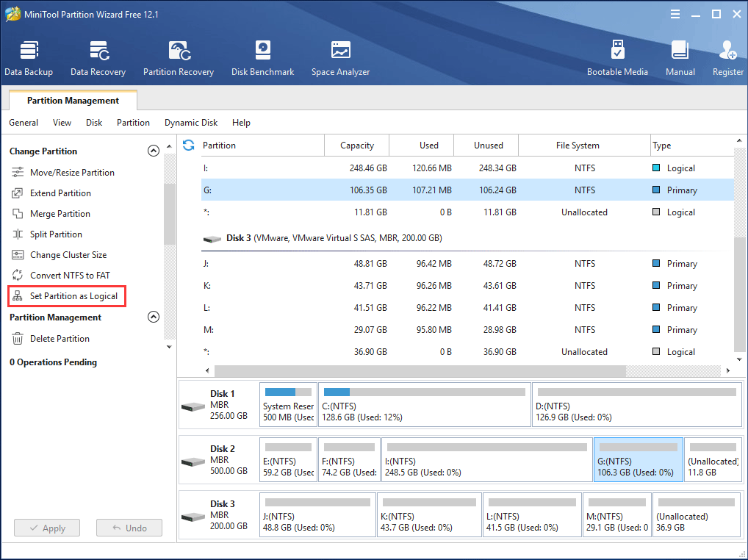Select the D:(NTFS) block on Disk 1
748x560 pixels.
(637, 404)
